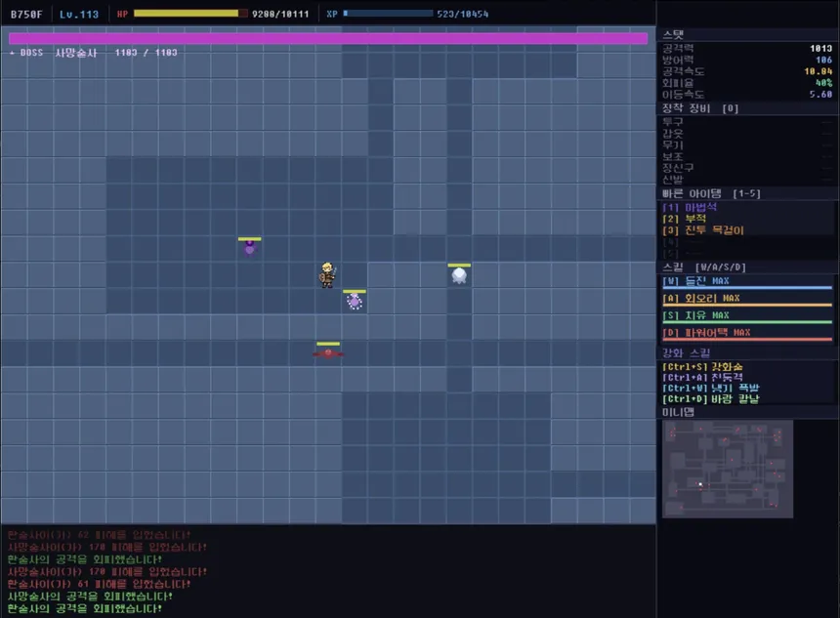840x618 pixels.
Task: Click the XP value 523/10454
Action: point(462,14)
